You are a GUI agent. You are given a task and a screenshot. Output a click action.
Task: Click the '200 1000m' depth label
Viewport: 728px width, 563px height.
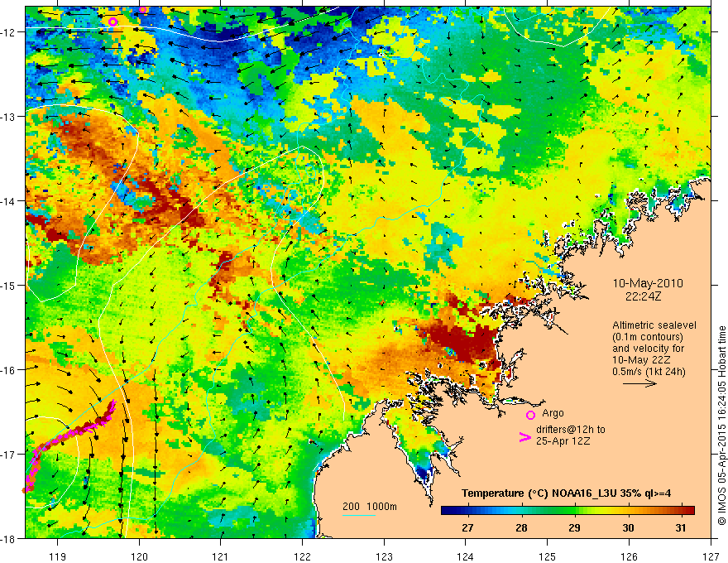coord(370,507)
